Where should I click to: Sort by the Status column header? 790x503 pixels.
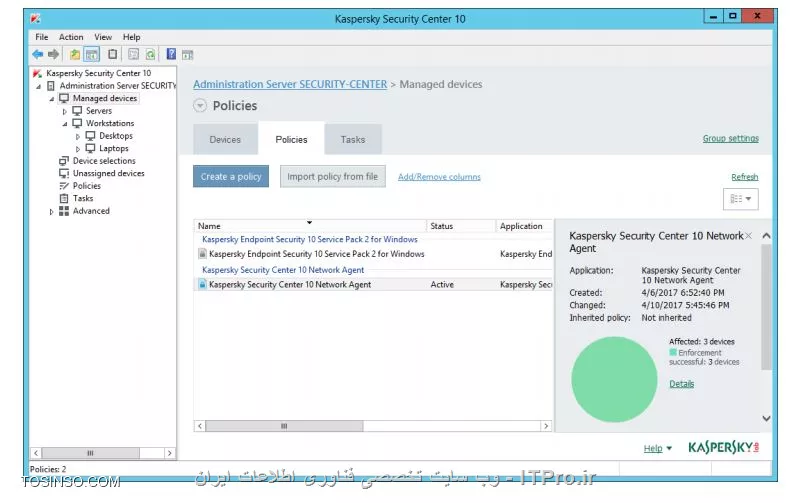tap(461, 226)
